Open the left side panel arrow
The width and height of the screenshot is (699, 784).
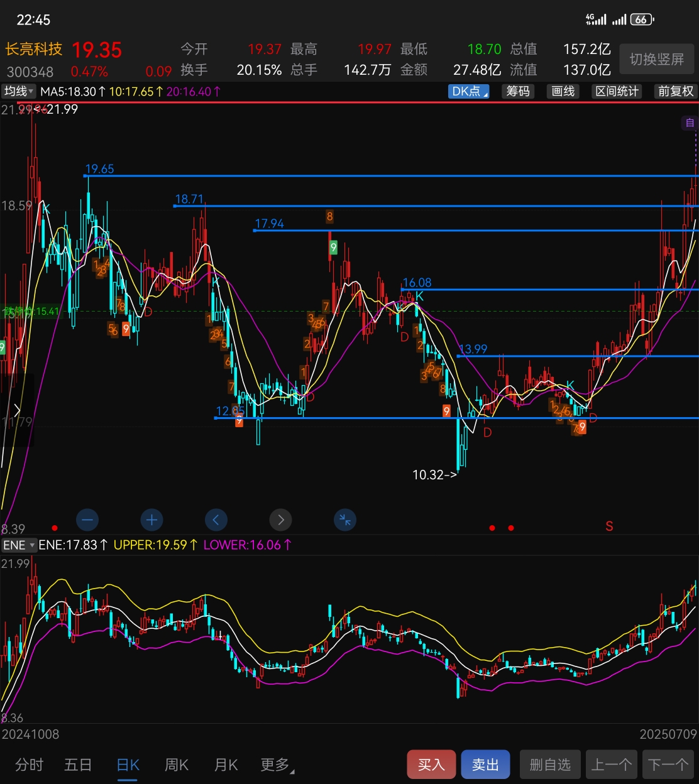coord(17,410)
